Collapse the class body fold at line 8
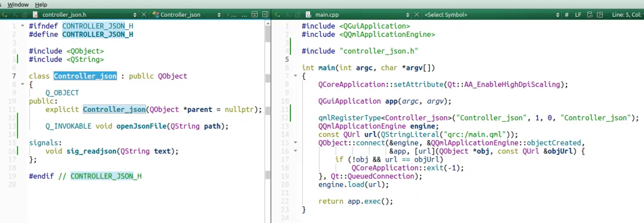The width and height of the screenshot is (644, 223). click(x=22, y=84)
